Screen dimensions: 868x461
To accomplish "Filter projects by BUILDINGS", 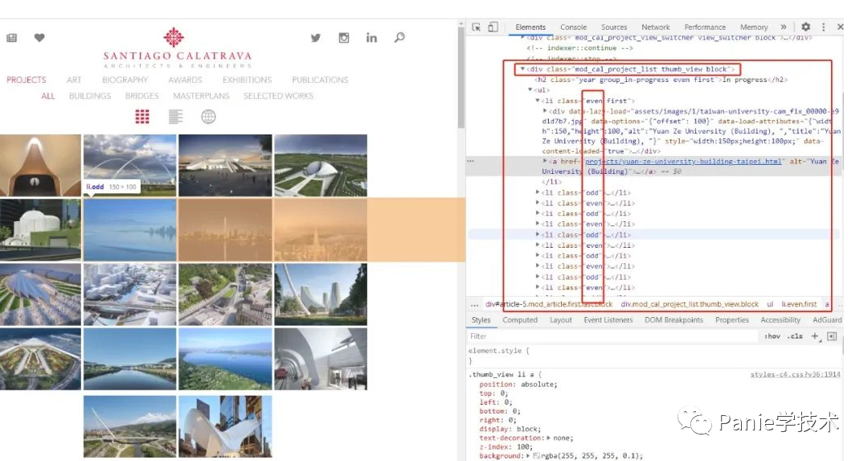I will (x=90, y=96).
